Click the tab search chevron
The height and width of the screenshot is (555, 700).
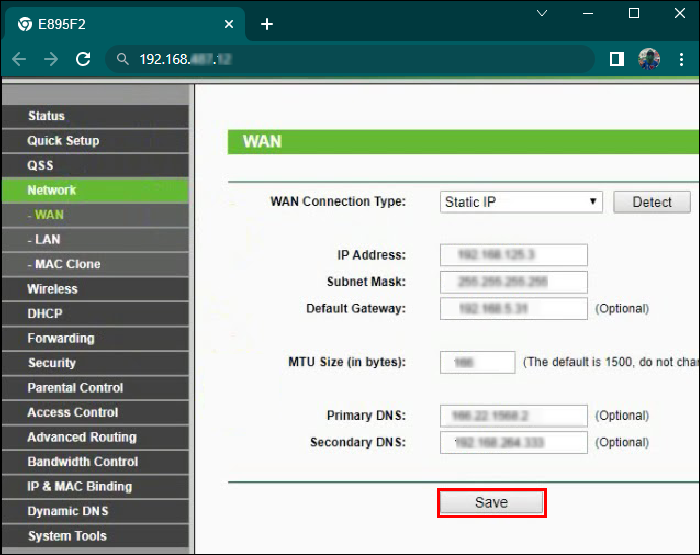pos(542,13)
